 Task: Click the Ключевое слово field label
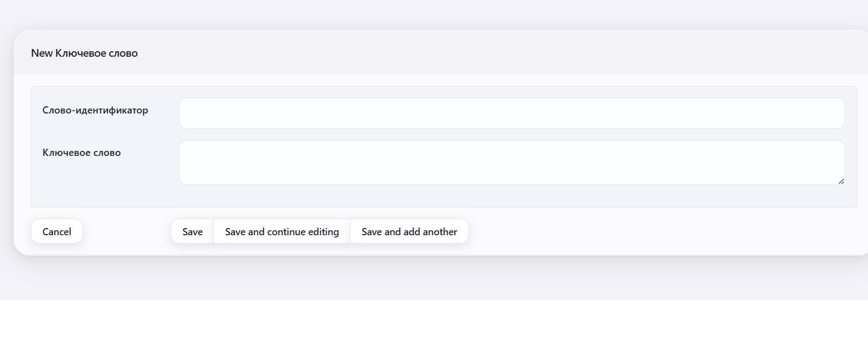(x=82, y=153)
